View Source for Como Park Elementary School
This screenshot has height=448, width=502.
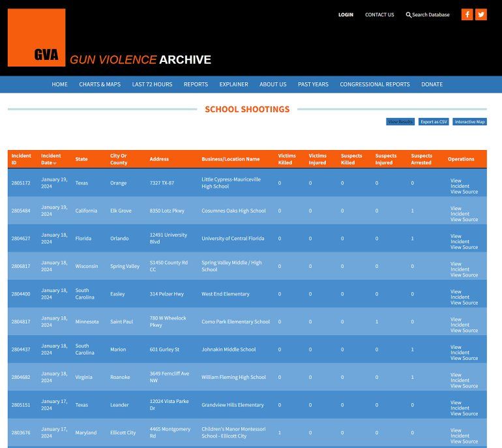click(x=464, y=331)
